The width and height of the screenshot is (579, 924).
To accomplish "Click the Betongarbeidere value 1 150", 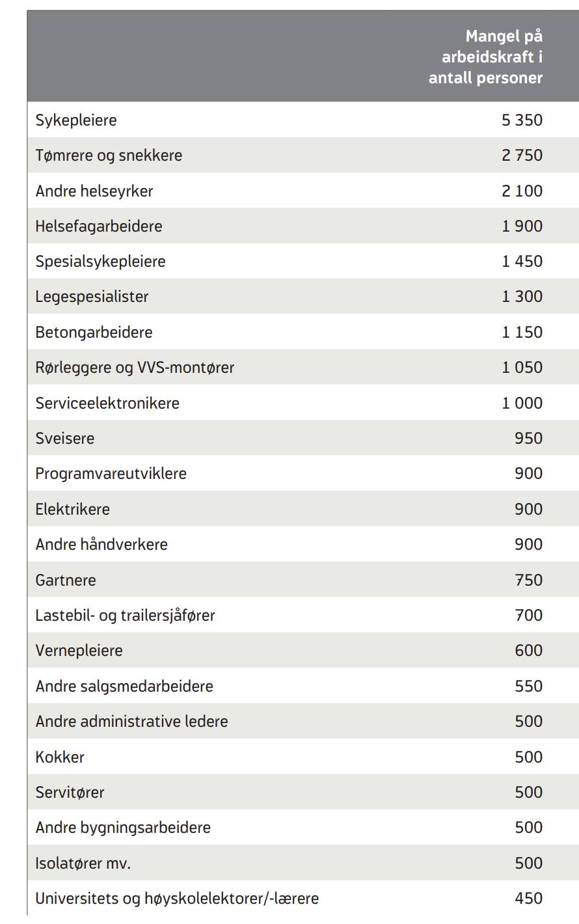I will click(522, 333).
